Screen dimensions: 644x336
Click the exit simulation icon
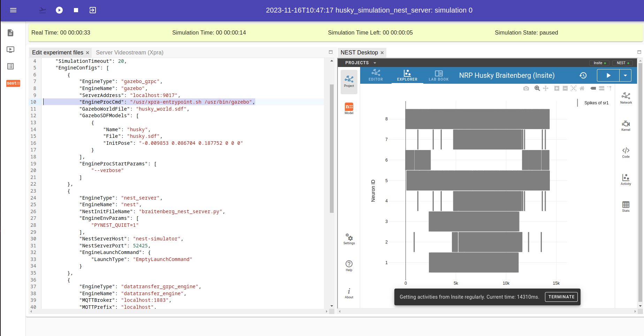pyautogui.click(x=93, y=10)
